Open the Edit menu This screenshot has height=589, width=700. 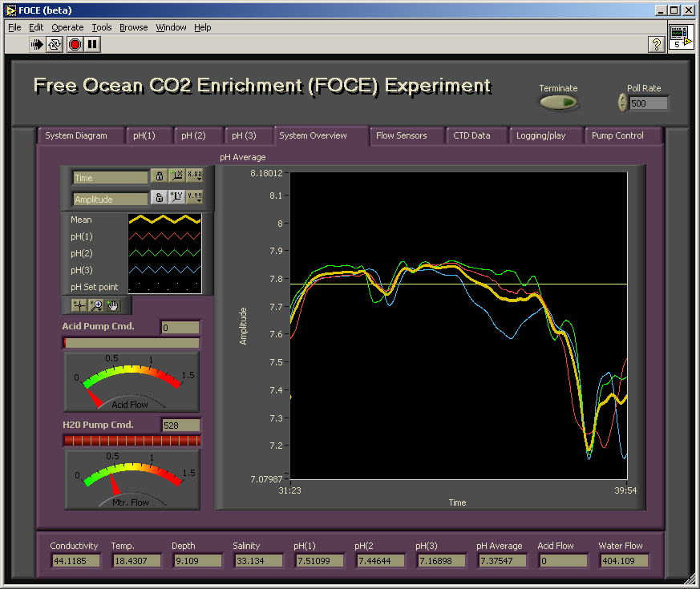coord(36,28)
